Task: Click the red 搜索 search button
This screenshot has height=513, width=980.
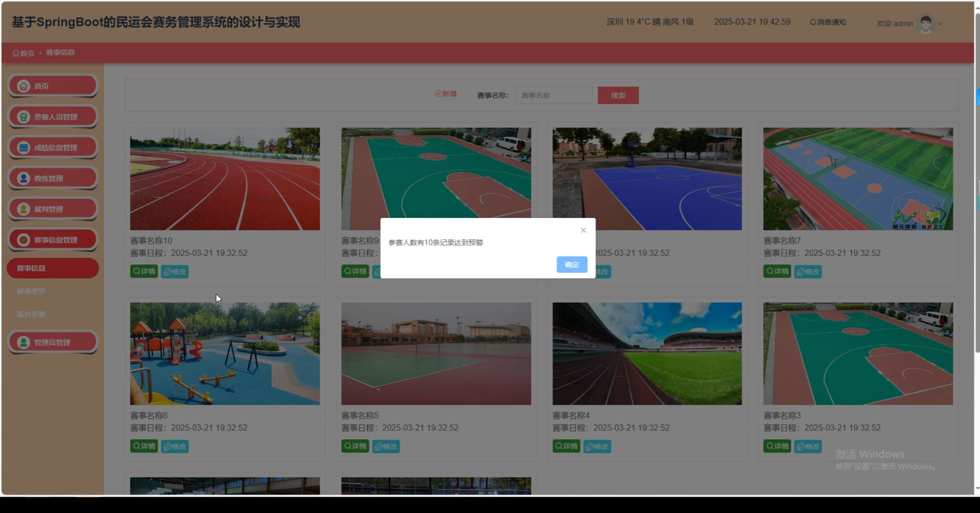Action: 618,95
